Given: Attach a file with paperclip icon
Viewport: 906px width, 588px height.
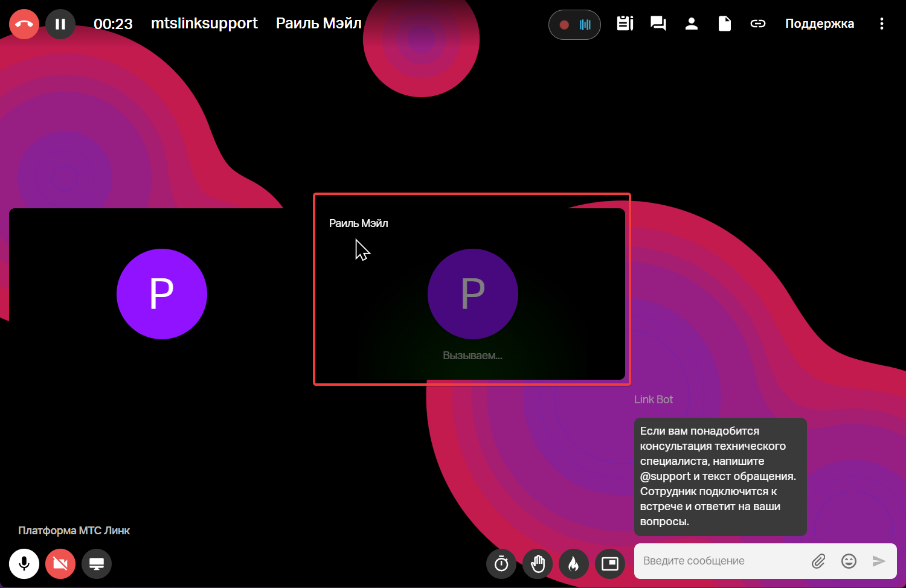Looking at the screenshot, I should (818, 561).
